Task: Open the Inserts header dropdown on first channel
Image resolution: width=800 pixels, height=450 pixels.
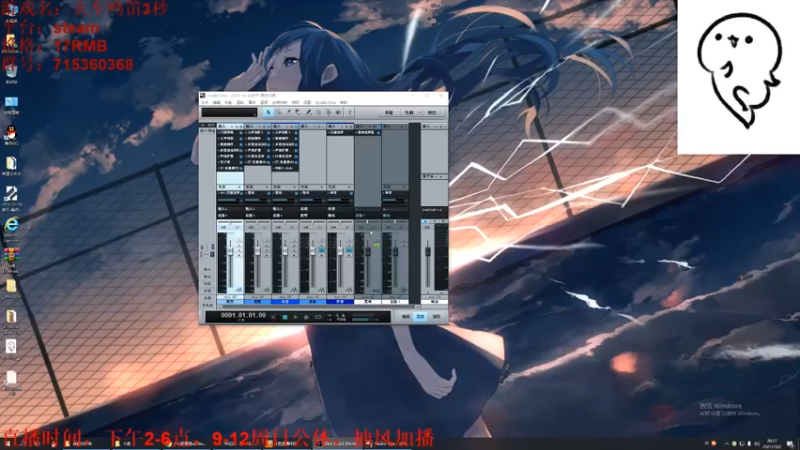Action: coord(232,127)
